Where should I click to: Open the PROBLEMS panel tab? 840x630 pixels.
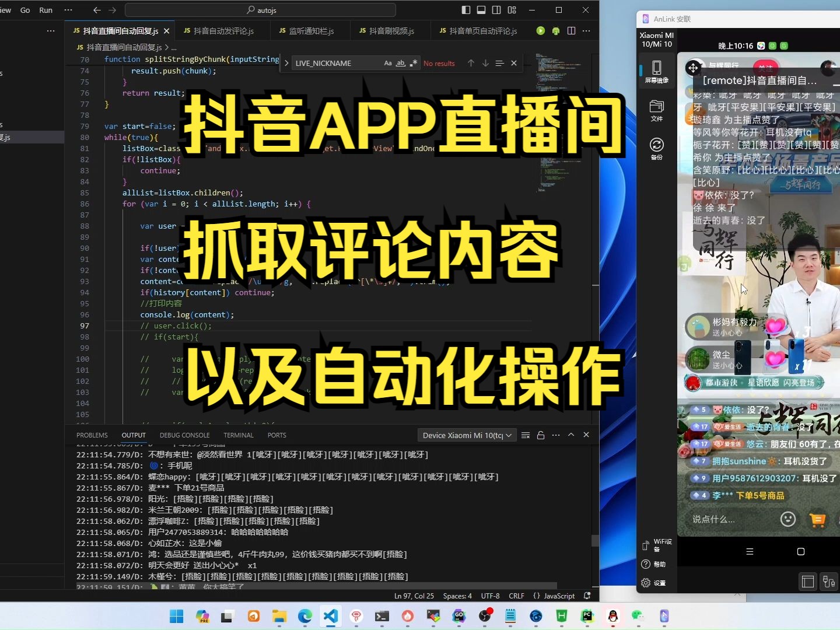(x=92, y=435)
